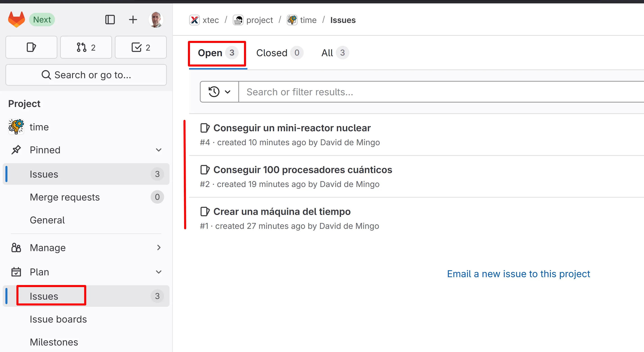644x352 pixels.
Task: Open assigned issues counter button
Action: pyautogui.click(x=31, y=47)
